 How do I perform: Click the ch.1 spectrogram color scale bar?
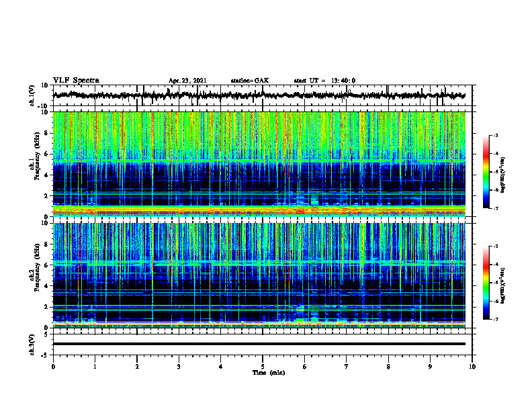[x=486, y=172]
